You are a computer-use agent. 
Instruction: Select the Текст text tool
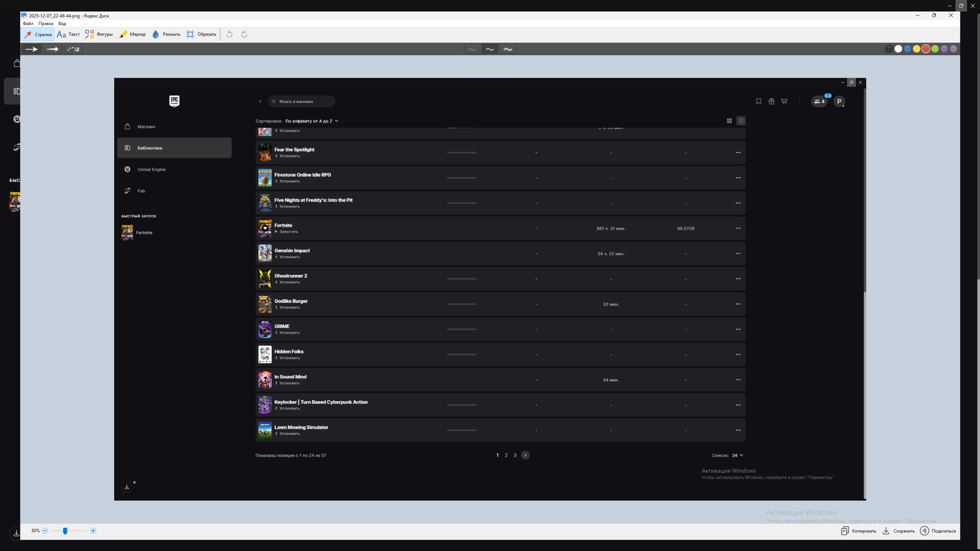[x=68, y=34]
